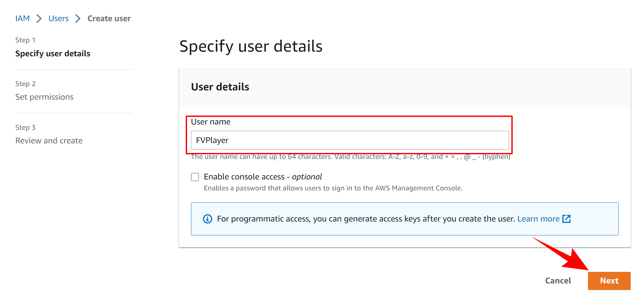The width and height of the screenshot is (644, 298).
Task: Proceed with the orange Next button
Action: click(609, 281)
